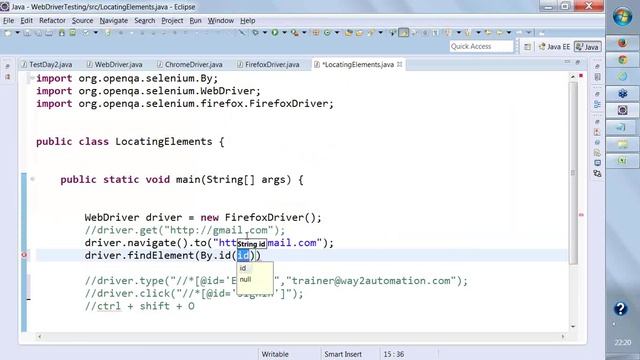This screenshot has width=640, height=360.
Task: Open the Window menu
Action: (220, 20)
